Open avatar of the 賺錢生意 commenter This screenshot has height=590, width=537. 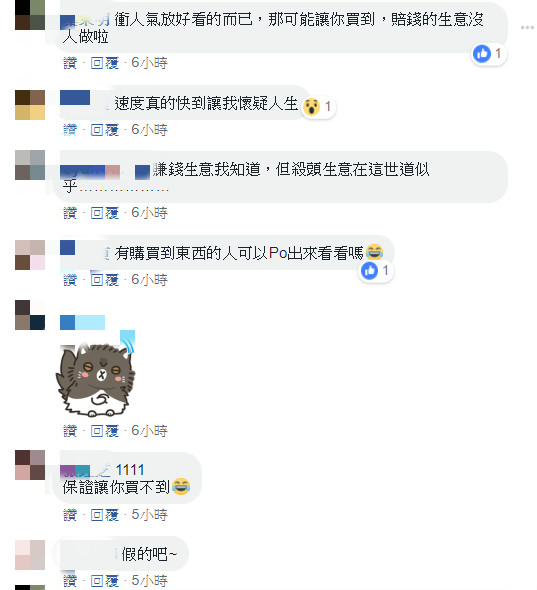(30, 165)
